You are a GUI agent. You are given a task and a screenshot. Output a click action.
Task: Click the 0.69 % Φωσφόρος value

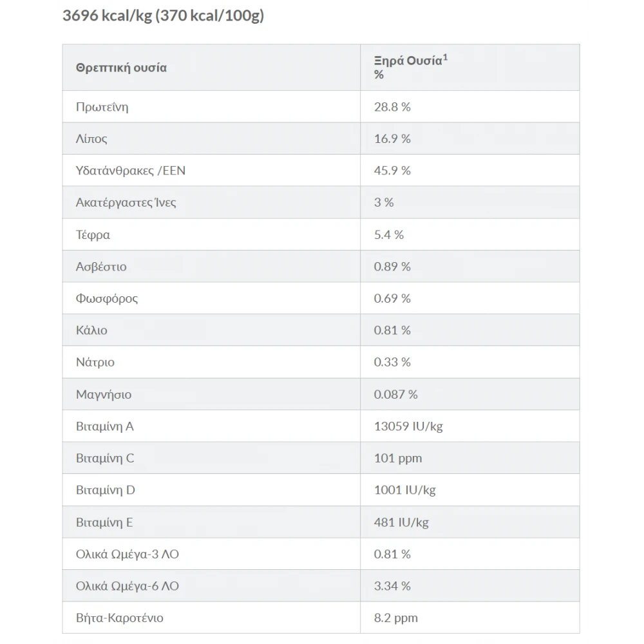pyautogui.click(x=392, y=298)
